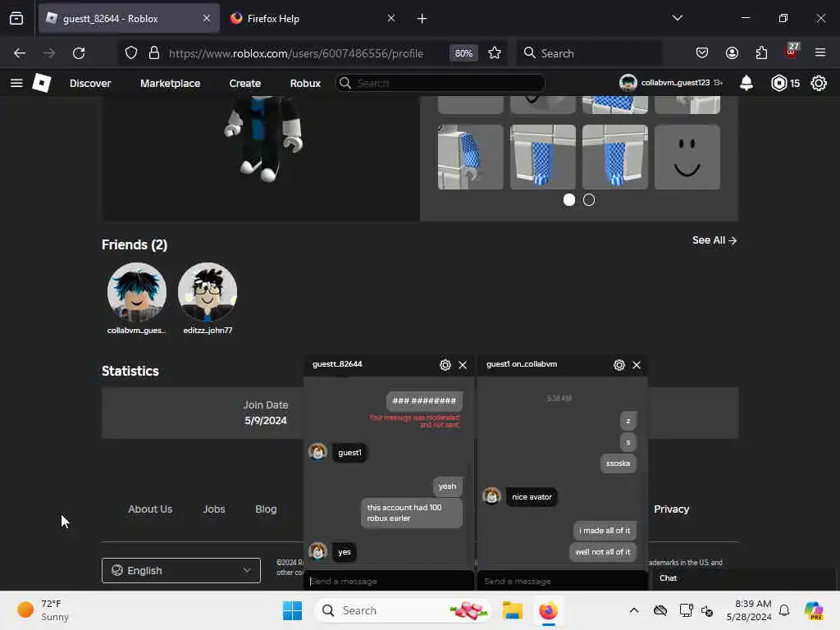Open the Robux menu item
The image size is (840, 630).
pos(305,83)
